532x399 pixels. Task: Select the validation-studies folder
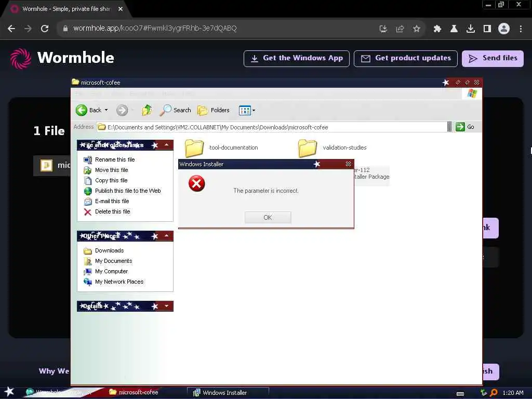pyautogui.click(x=332, y=148)
